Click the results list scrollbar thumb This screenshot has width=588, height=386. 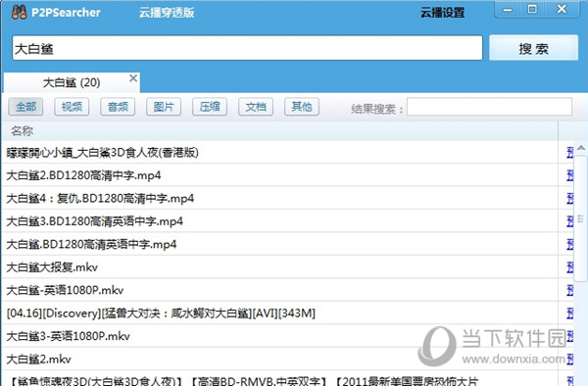coord(581,218)
